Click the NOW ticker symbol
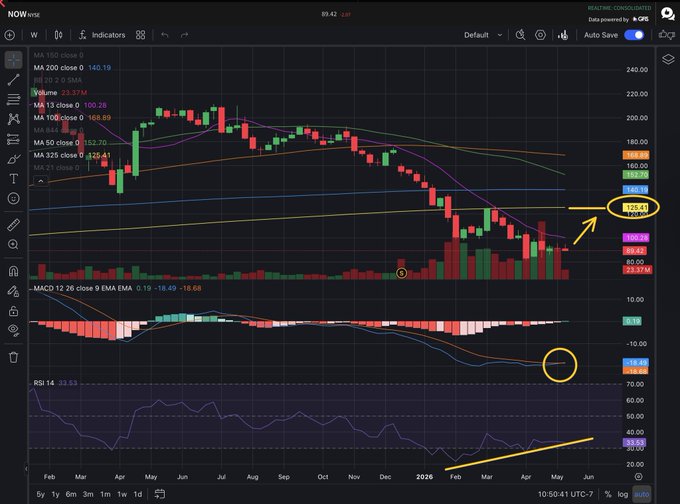This screenshot has height=504, width=680. pyautogui.click(x=16, y=14)
